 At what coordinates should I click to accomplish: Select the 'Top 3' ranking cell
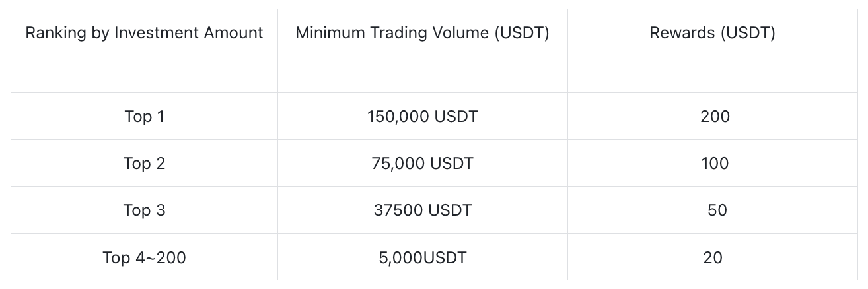point(144,210)
